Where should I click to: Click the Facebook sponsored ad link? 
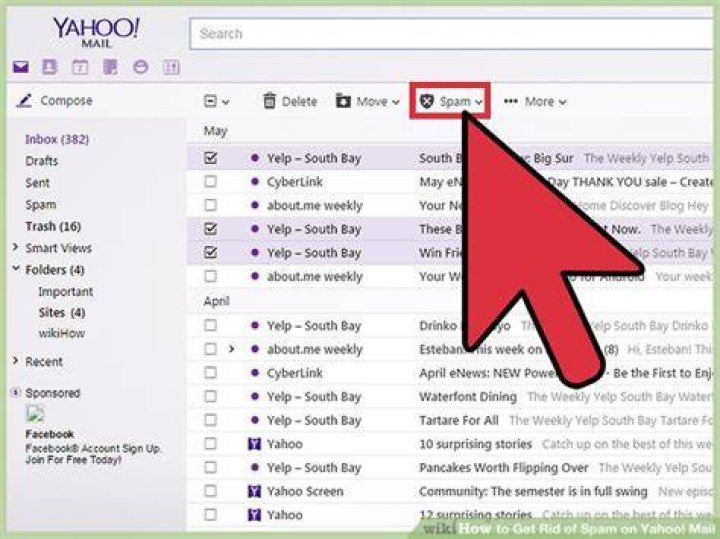[50, 434]
